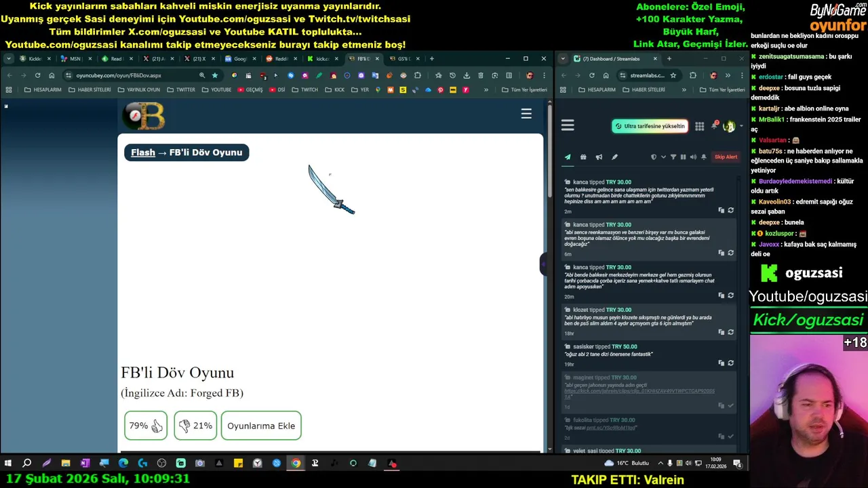Screen dimensions: 868x488
Task: Open Downloads icon in left browser toolbar
Action: coord(467,75)
